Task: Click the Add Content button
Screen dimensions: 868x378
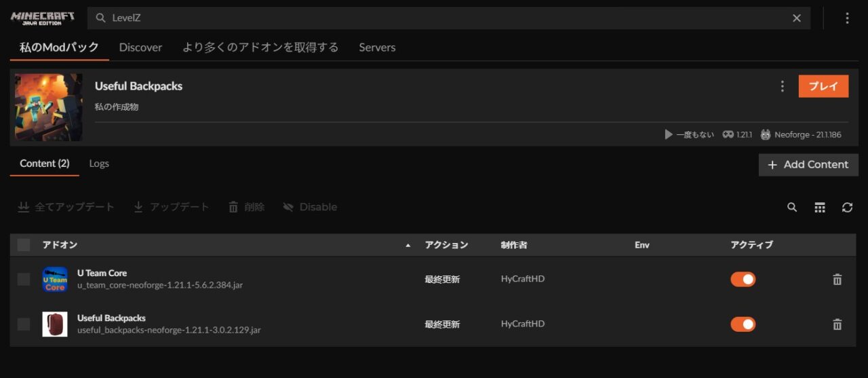Action: [x=808, y=164]
